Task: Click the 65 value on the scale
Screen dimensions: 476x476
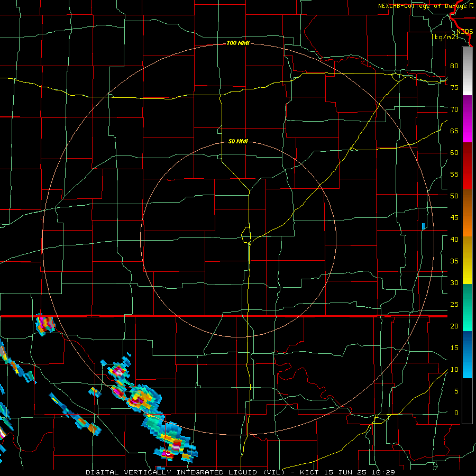Action: coord(454,131)
